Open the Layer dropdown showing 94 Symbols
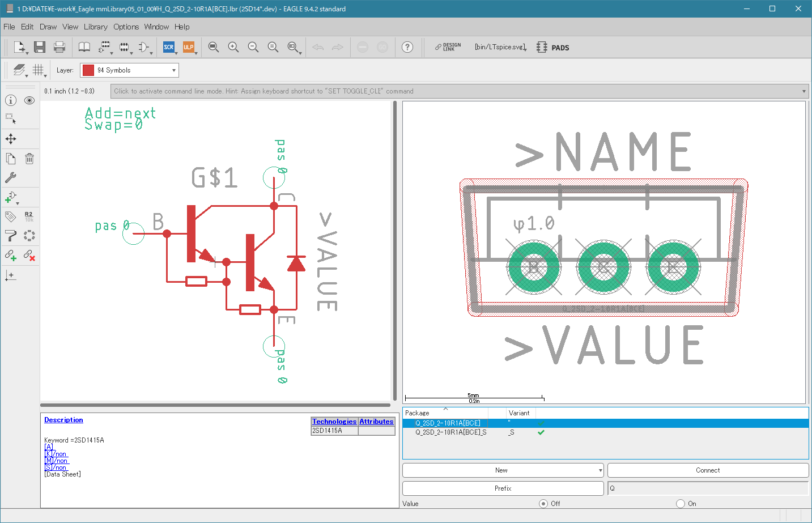Viewport: 812px width, 523px height. [129, 70]
